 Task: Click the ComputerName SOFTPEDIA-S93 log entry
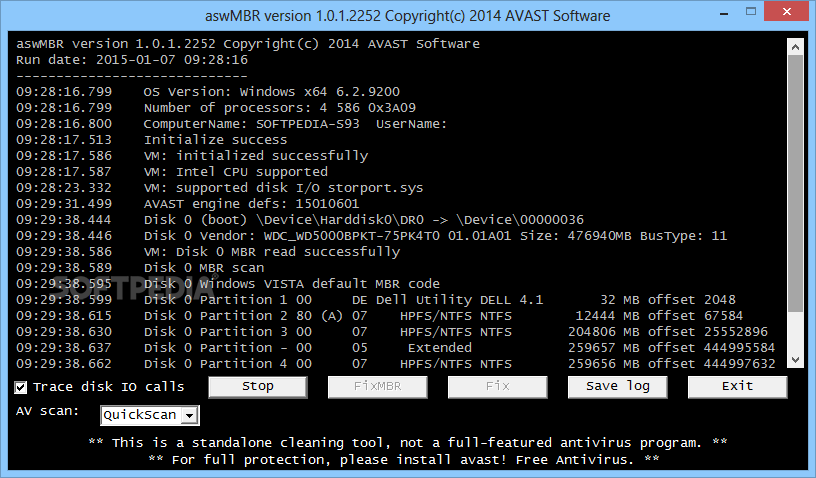pyautogui.click(x=232, y=124)
